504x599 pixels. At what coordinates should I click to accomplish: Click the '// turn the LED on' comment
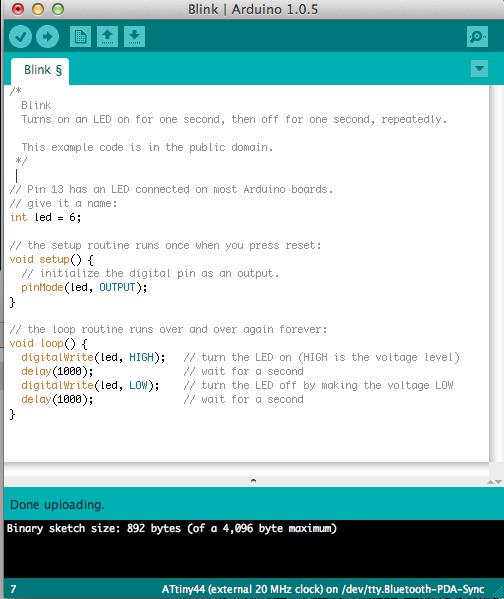[321, 357]
